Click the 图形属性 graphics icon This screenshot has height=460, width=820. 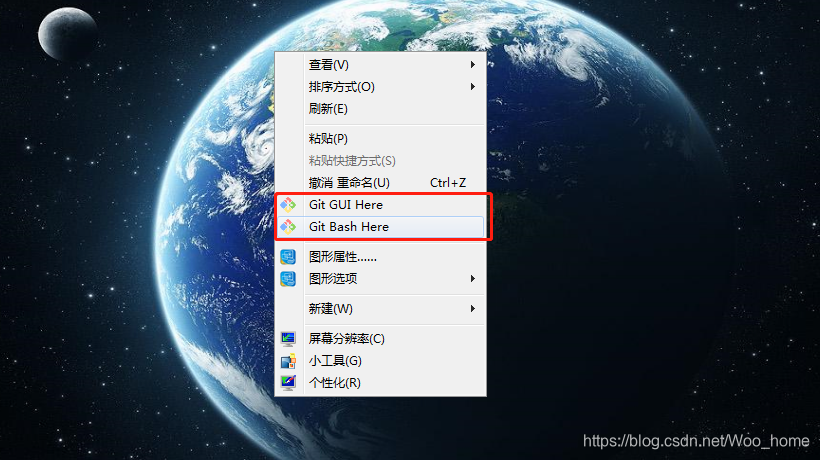tap(288, 257)
